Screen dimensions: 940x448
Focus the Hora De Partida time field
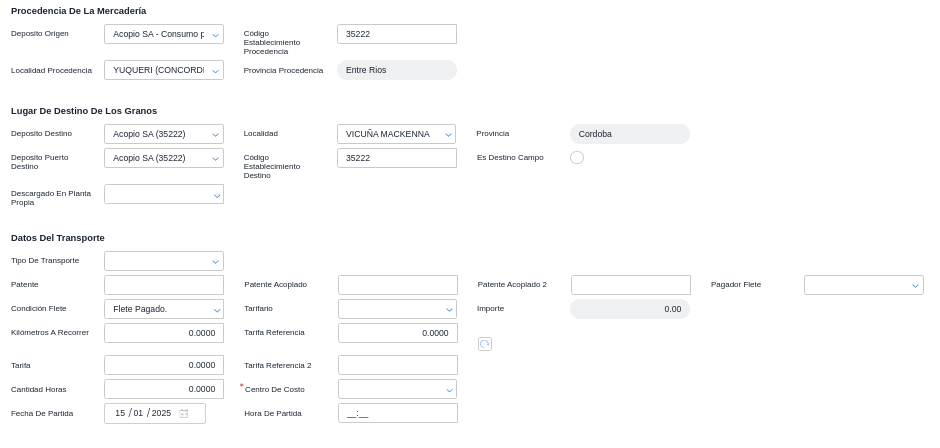coord(397,413)
